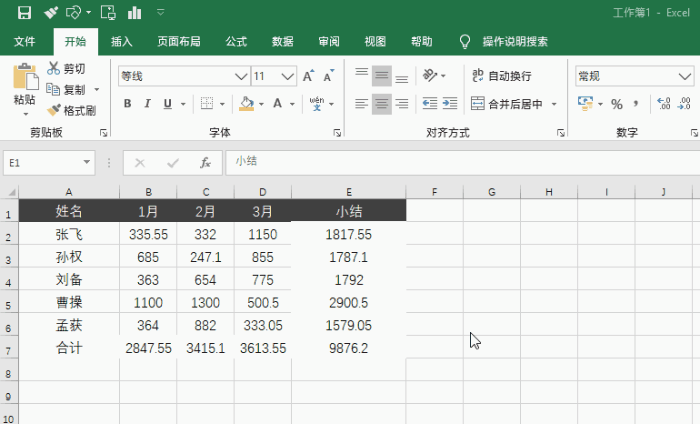
Task: Click the comma style icon
Action: pyautogui.click(x=636, y=104)
